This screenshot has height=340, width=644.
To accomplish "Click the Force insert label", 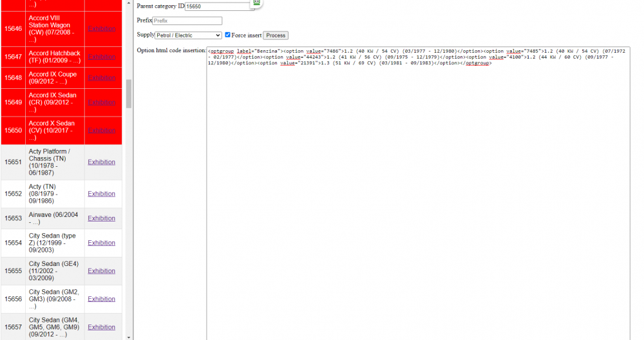I will point(247,35).
